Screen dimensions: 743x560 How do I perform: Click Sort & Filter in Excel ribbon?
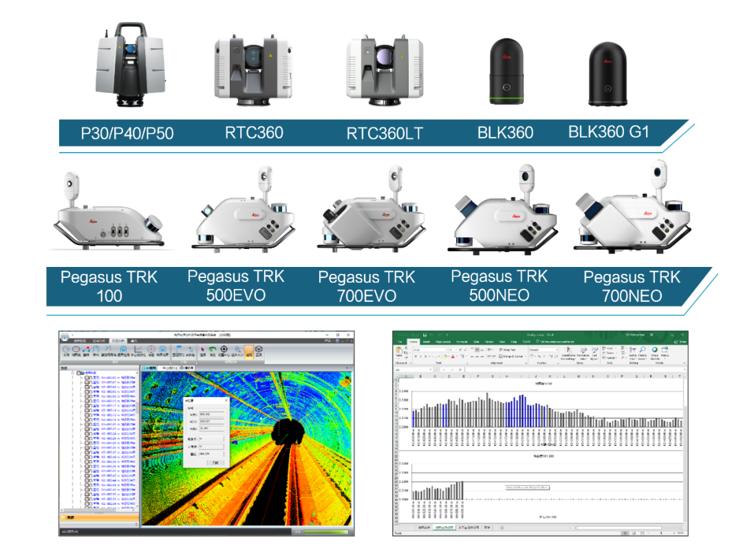pos(632,354)
